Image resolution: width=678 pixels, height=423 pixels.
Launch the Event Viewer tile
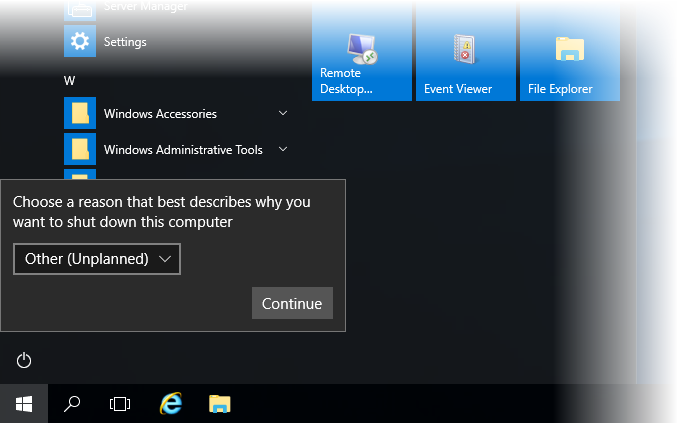[x=466, y=51]
